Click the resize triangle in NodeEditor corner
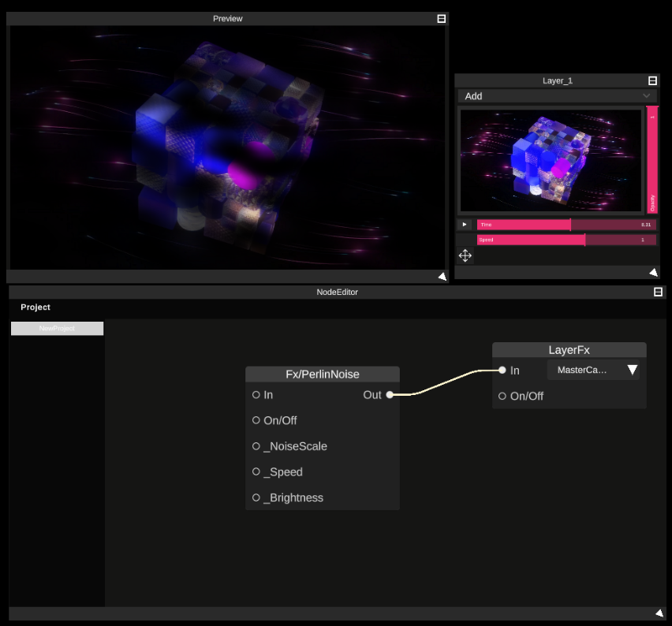Image resolution: width=672 pixels, height=626 pixels. pos(659,613)
